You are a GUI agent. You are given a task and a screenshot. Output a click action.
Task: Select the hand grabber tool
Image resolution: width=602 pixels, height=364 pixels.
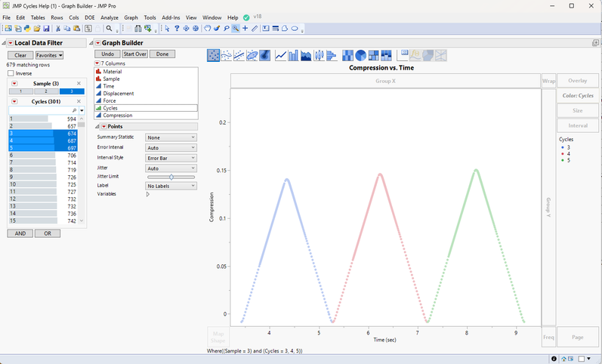coord(207,28)
